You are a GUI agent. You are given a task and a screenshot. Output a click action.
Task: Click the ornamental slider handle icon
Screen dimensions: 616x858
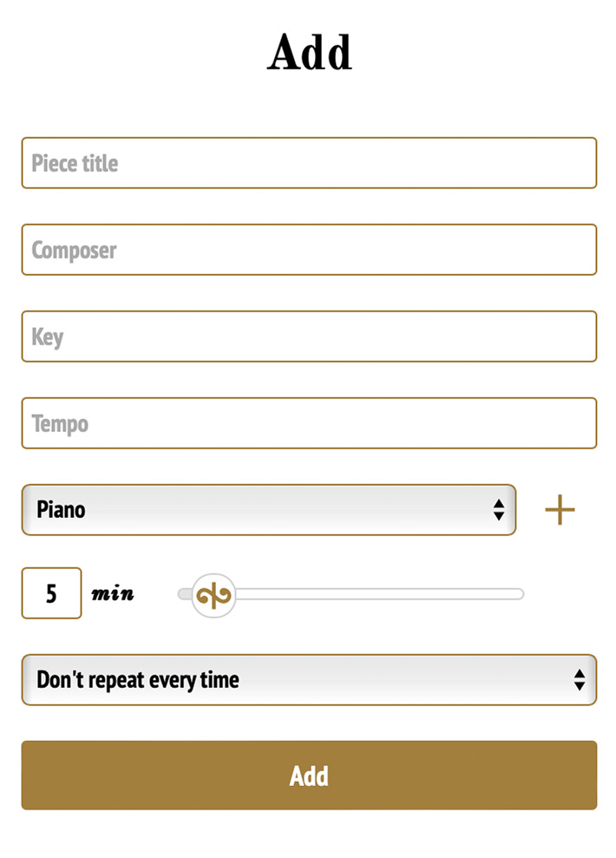(213, 594)
